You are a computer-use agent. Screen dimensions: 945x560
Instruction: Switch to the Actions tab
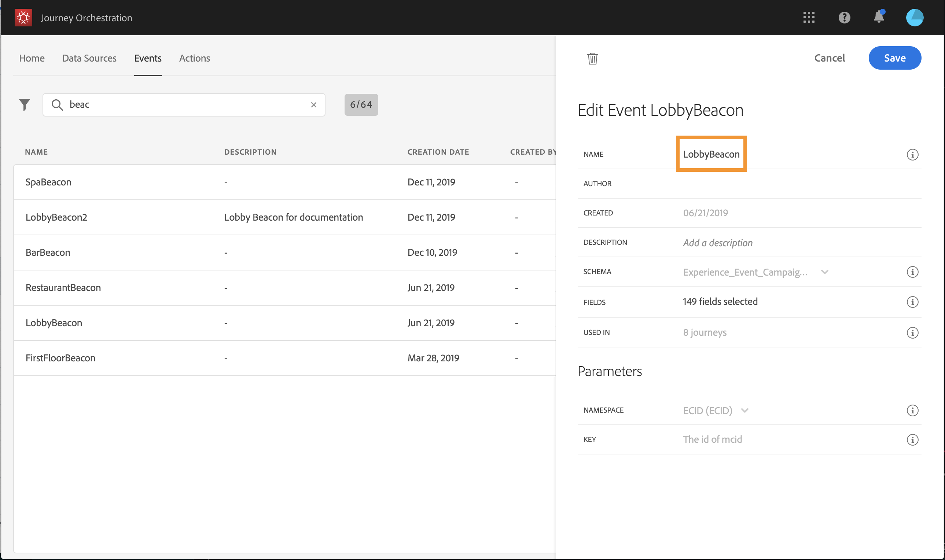[194, 58]
